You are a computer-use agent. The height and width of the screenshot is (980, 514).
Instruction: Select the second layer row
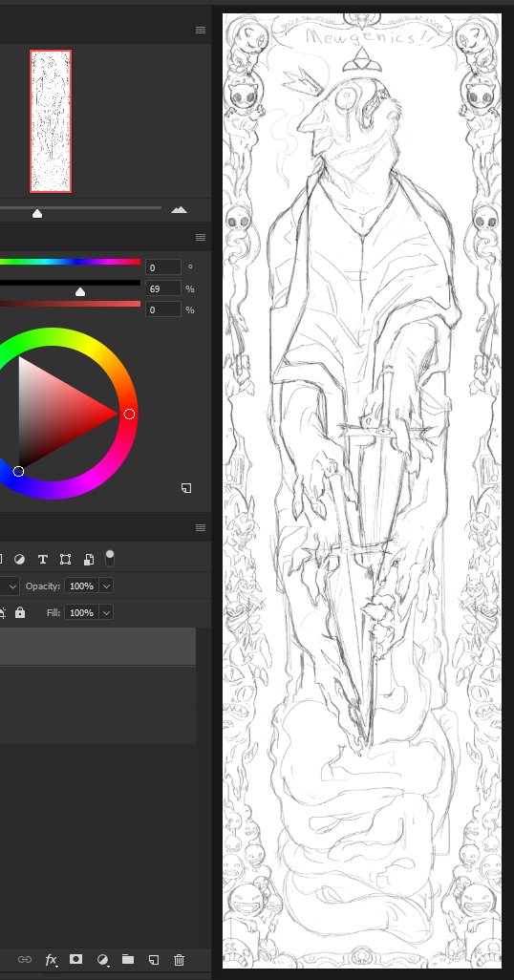[97, 686]
